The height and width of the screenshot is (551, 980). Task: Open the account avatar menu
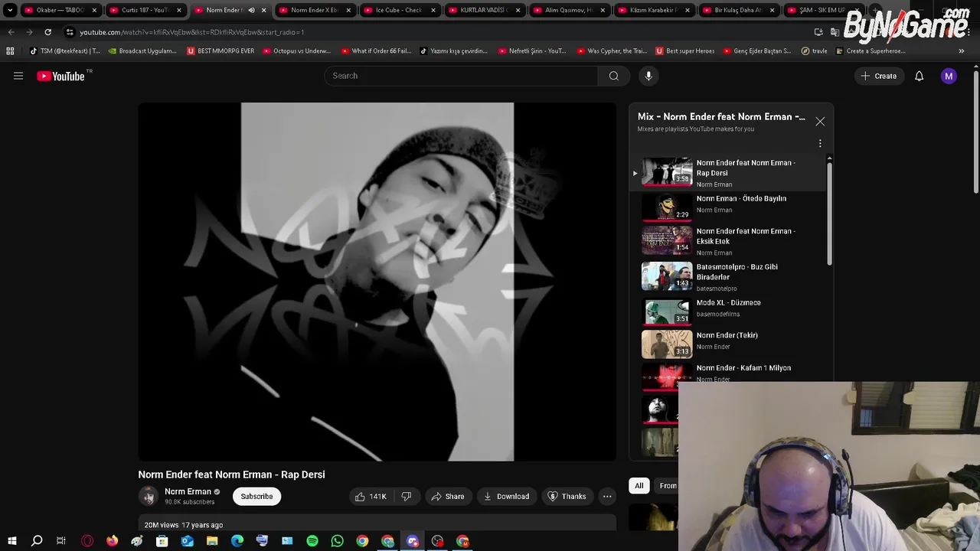[949, 76]
